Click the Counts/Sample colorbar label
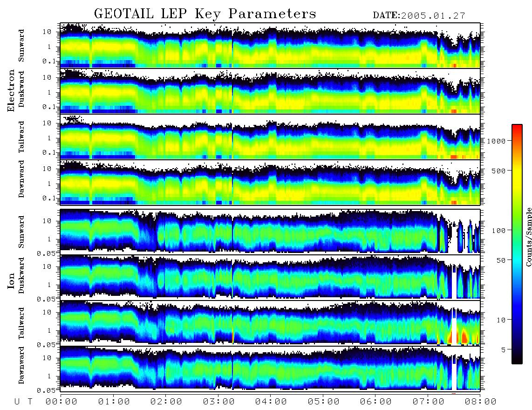532x410 pixels. point(529,237)
